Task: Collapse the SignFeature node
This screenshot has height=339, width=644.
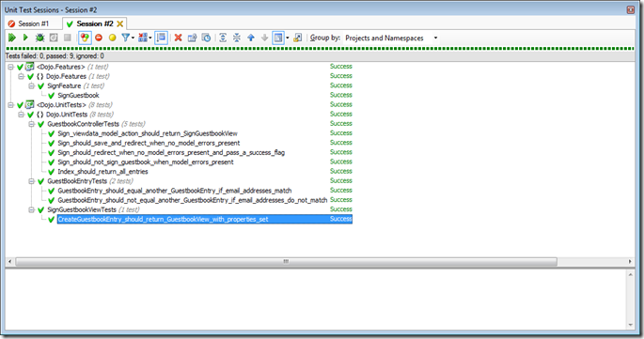Action: tap(31, 85)
